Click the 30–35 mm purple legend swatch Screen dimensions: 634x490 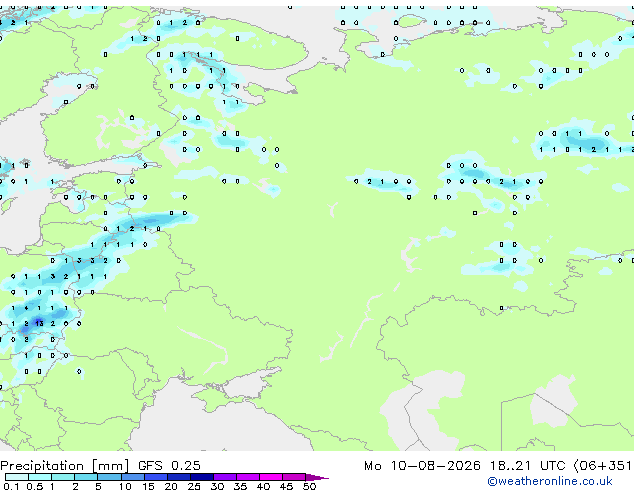(x=225, y=477)
